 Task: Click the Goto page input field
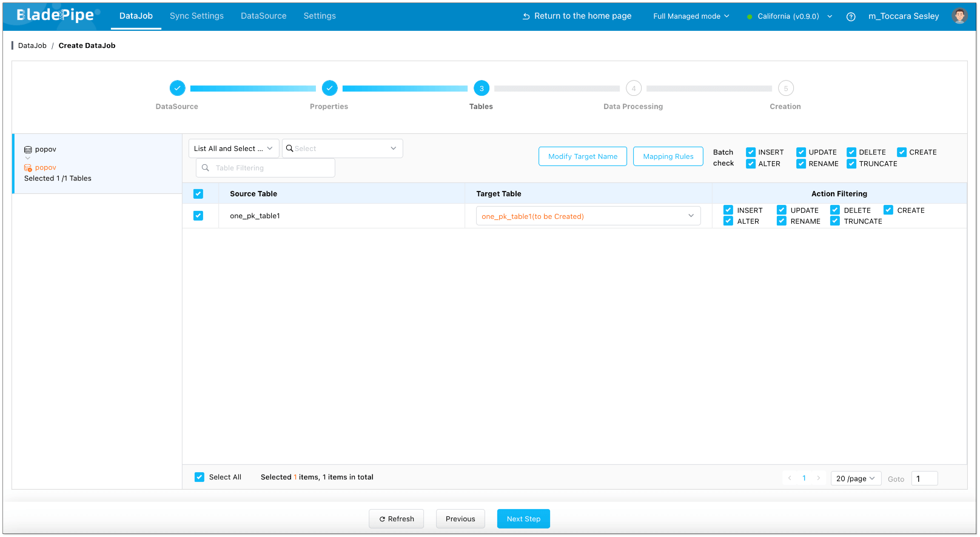point(924,479)
